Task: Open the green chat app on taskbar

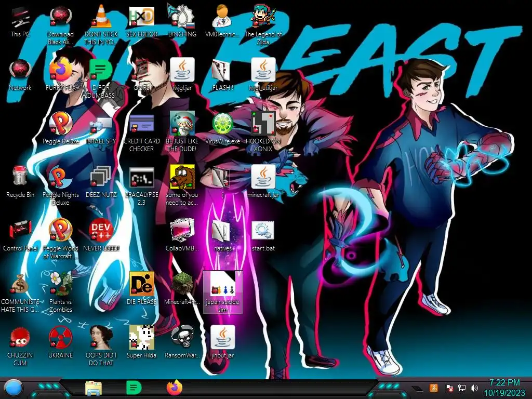Action: [x=134, y=388]
